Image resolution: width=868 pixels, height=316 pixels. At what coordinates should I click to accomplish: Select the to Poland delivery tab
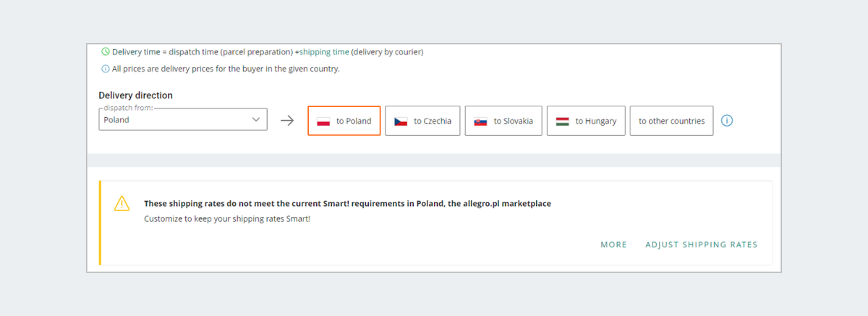tap(344, 121)
